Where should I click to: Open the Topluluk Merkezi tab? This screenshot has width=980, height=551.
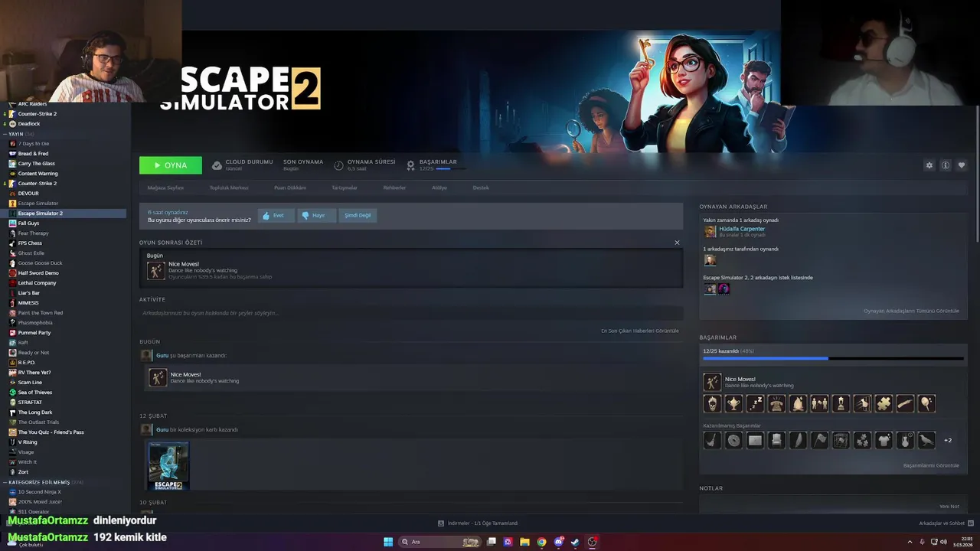[229, 187]
